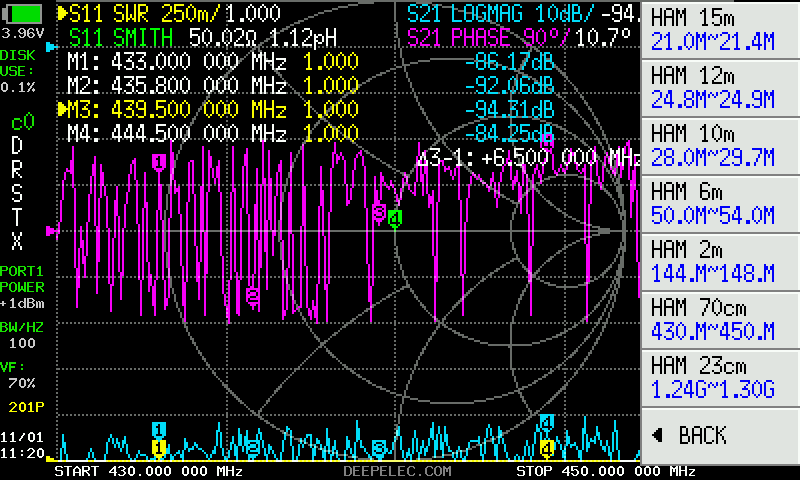The image size is (800, 480).
Task: Select the HAM 70cm band preset
Action: pyautogui.click(x=720, y=320)
